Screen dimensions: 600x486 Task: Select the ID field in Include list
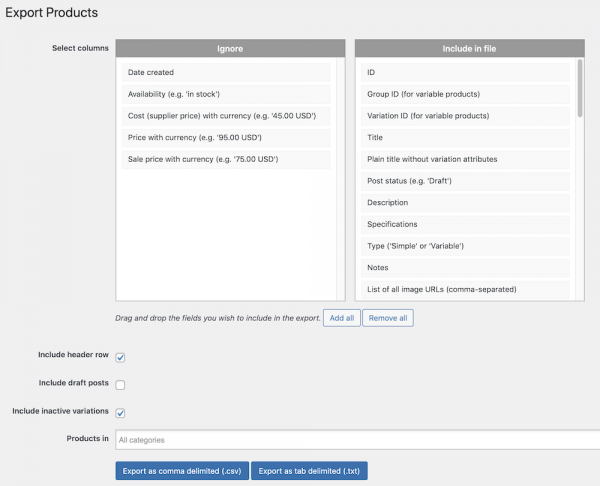click(465, 73)
